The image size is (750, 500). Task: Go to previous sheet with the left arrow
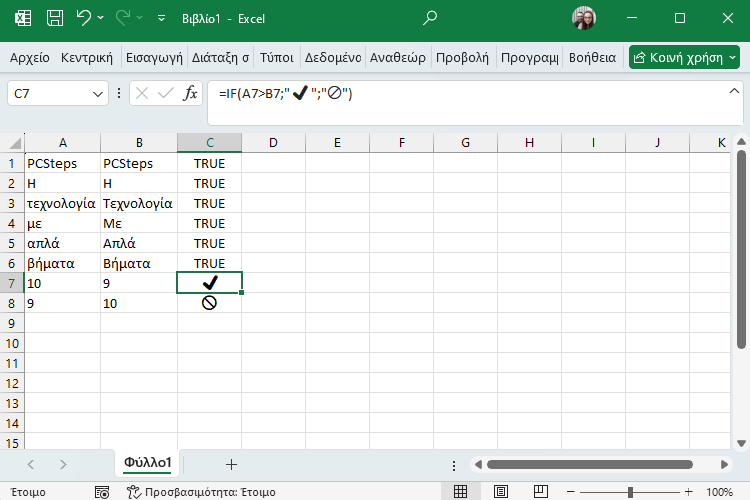(31, 464)
